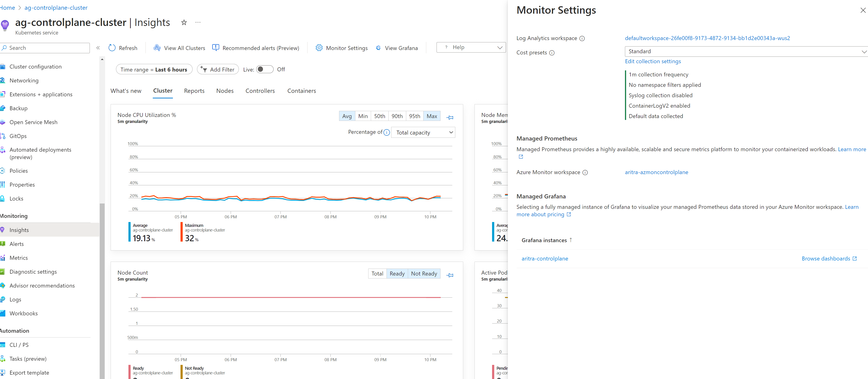Click the Refresh icon in toolbar
This screenshot has width=868, height=379.
click(x=112, y=48)
